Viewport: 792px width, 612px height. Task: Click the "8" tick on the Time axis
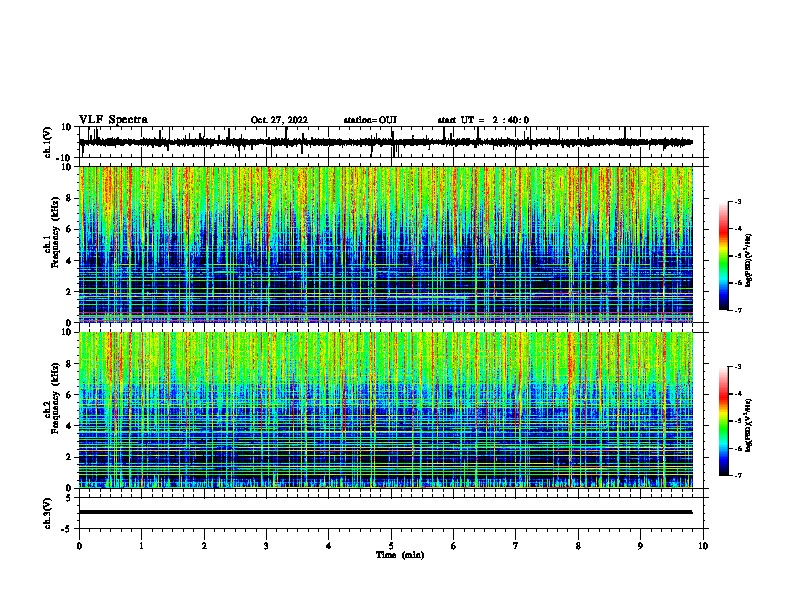coord(578,546)
